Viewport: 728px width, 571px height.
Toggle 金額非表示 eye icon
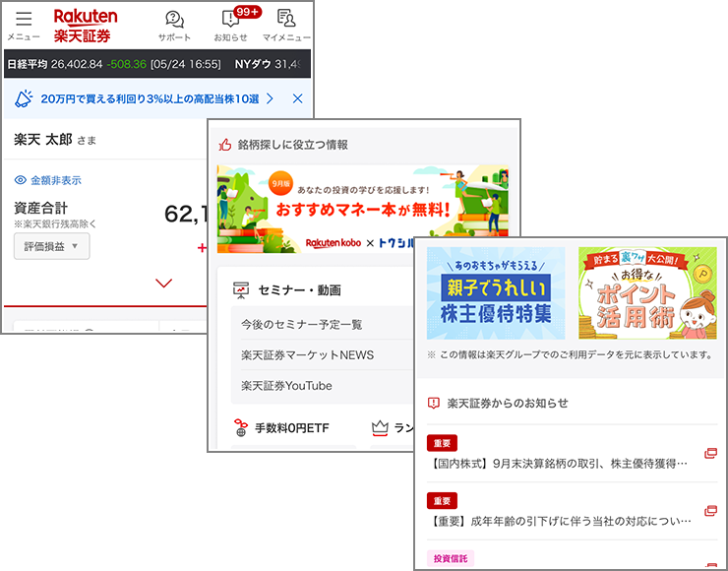coord(21,180)
